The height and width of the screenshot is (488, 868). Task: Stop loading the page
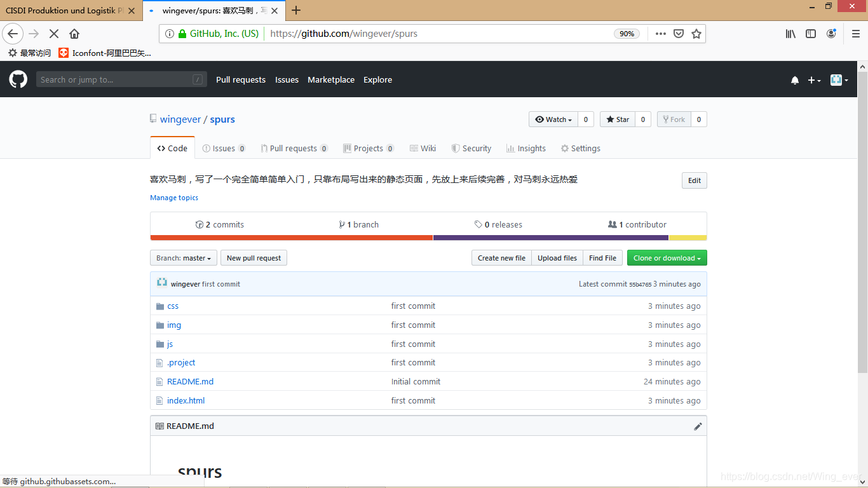click(x=54, y=34)
